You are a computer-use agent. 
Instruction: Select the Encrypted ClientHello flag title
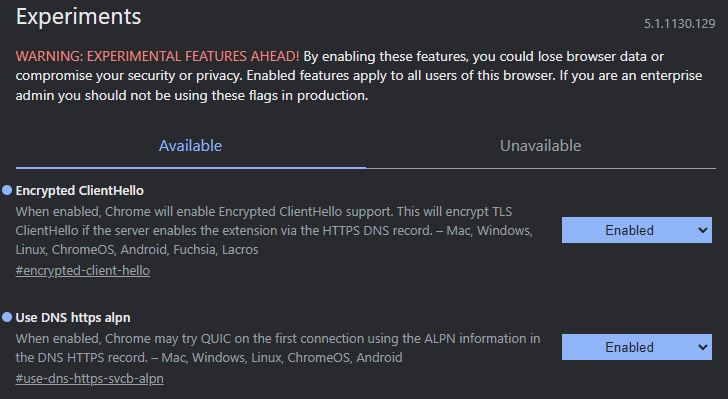click(80, 190)
